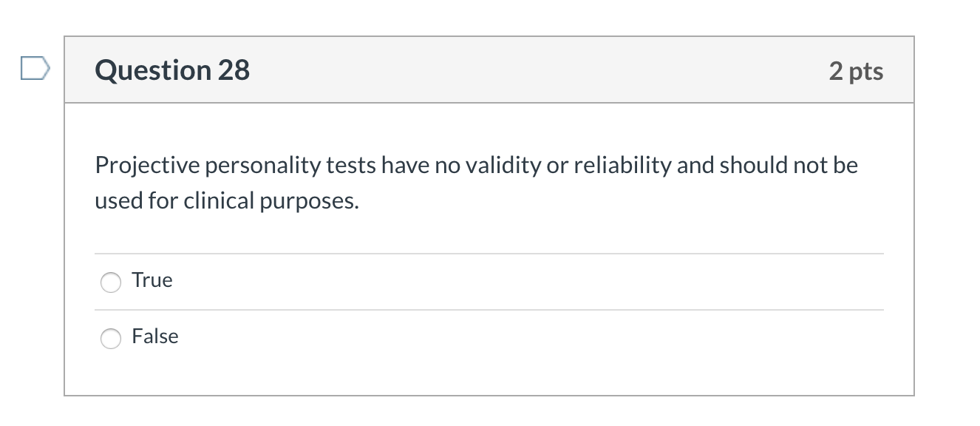The height and width of the screenshot is (426, 980).
Task: Click the word "reliability" in the question
Action: click(623, 166)
